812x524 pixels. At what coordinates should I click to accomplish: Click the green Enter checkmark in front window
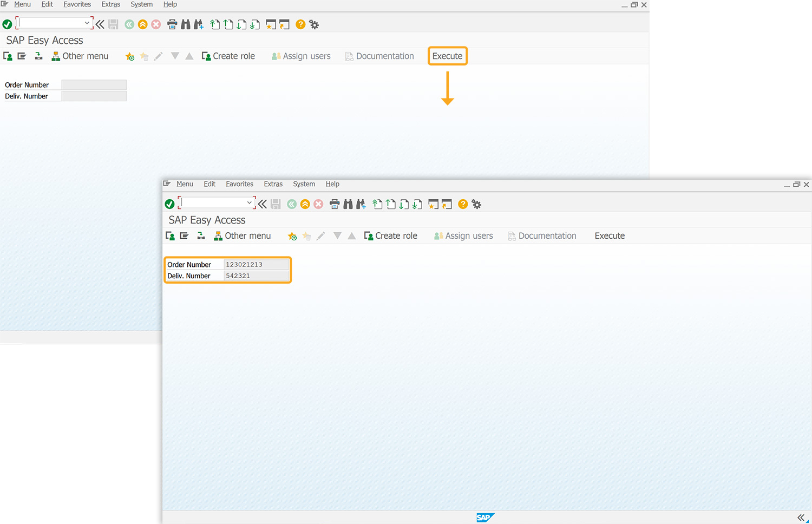point(169,204)
